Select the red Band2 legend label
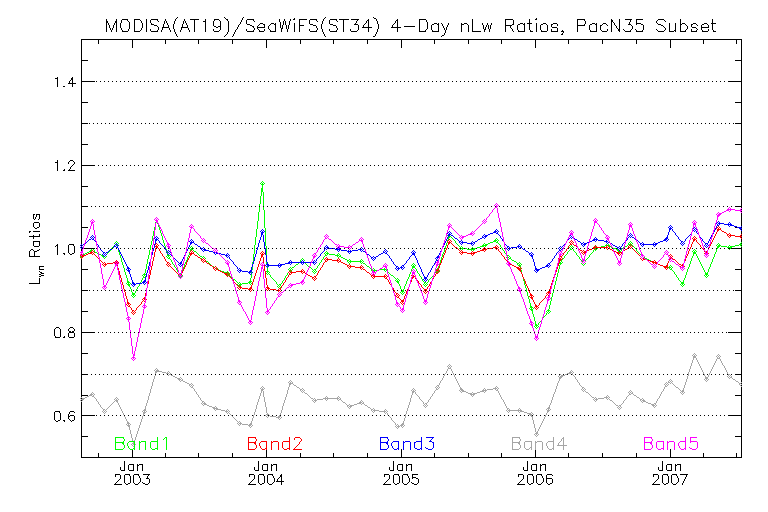This screenshot has width=768, height=512. click(275, 444)
